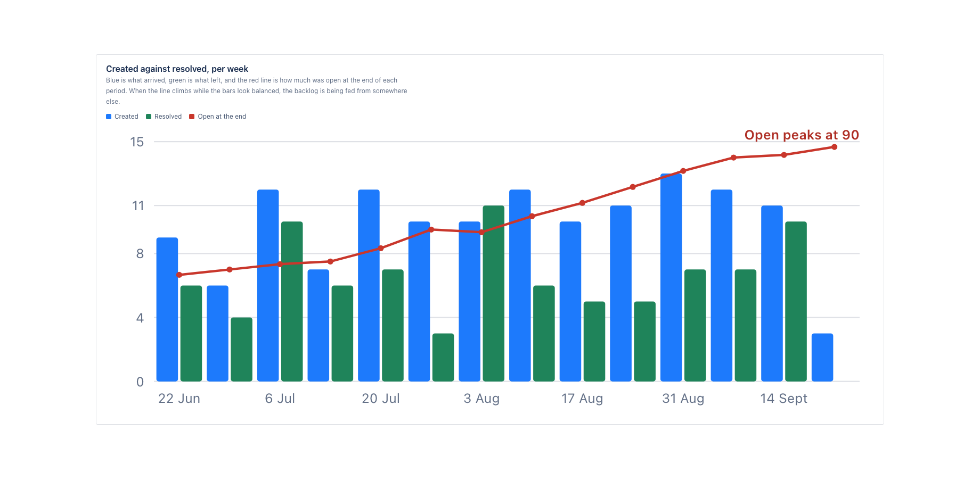Click the chart description paragraph text
980x479 pixels.
pyautogui.click(x=257, y=91)
